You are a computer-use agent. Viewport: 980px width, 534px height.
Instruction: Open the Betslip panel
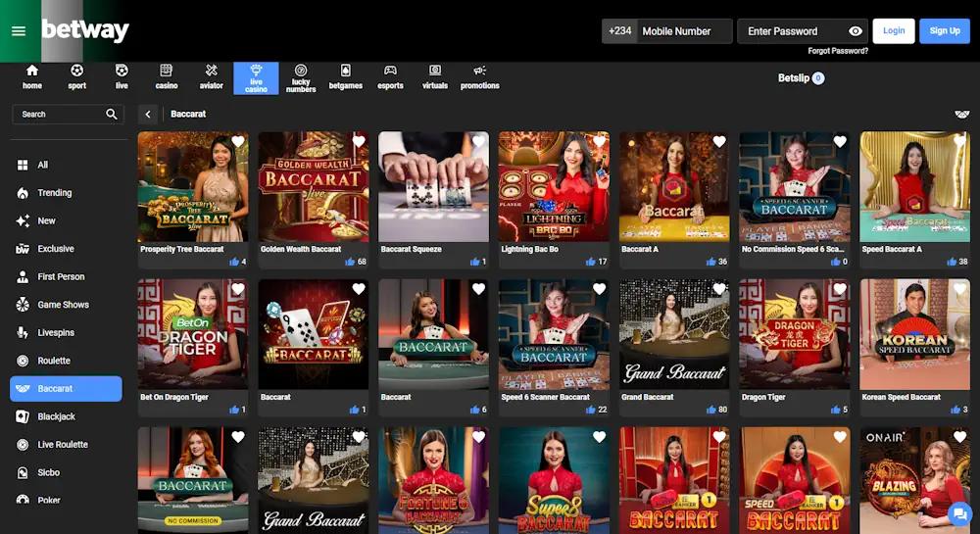[801, 78]
